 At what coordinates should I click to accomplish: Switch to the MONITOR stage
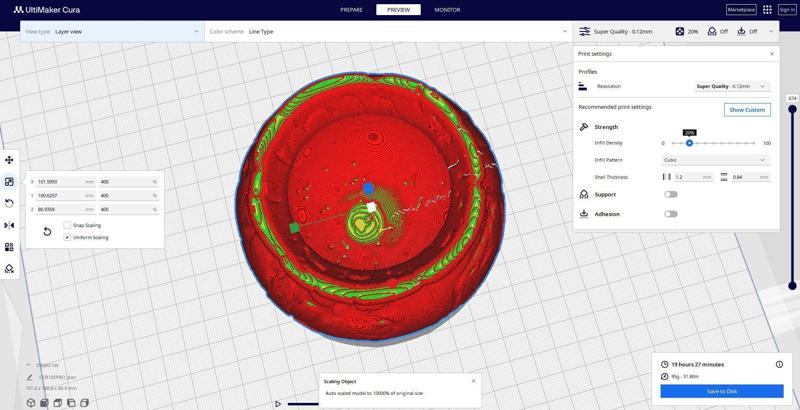tap(447, 10)
